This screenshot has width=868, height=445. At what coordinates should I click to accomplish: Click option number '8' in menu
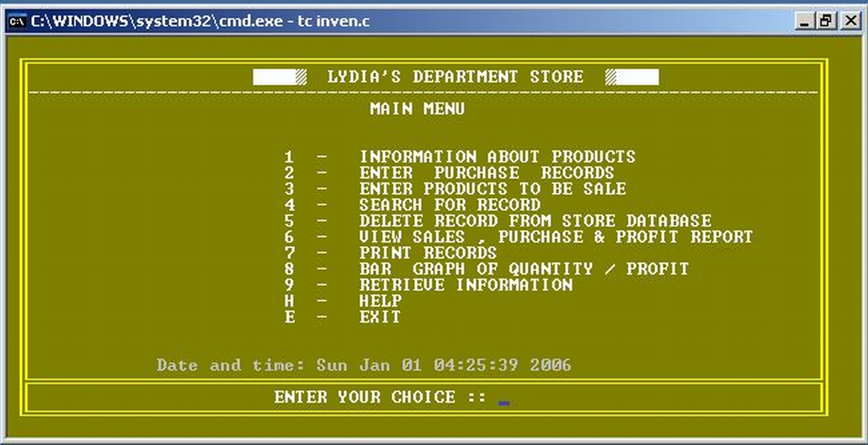[x=289, y=269]
